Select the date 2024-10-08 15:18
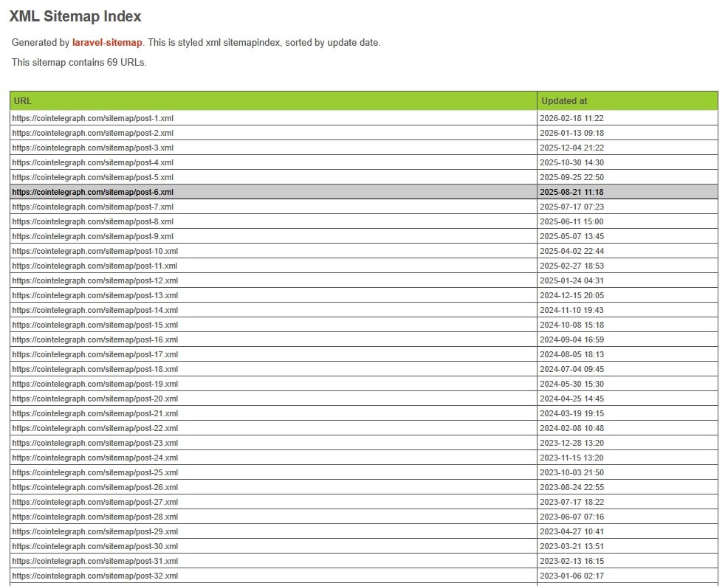The height and width of the screenshot is (586, 728). [571, 325]
